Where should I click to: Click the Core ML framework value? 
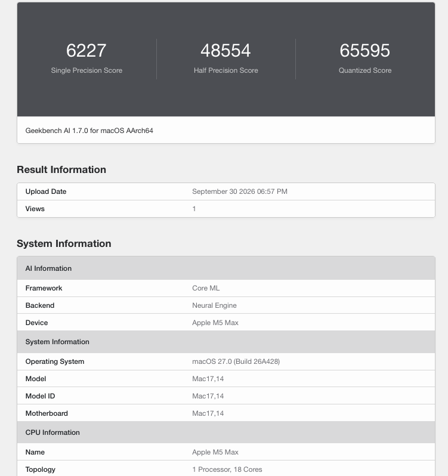[x=206, y=288]
